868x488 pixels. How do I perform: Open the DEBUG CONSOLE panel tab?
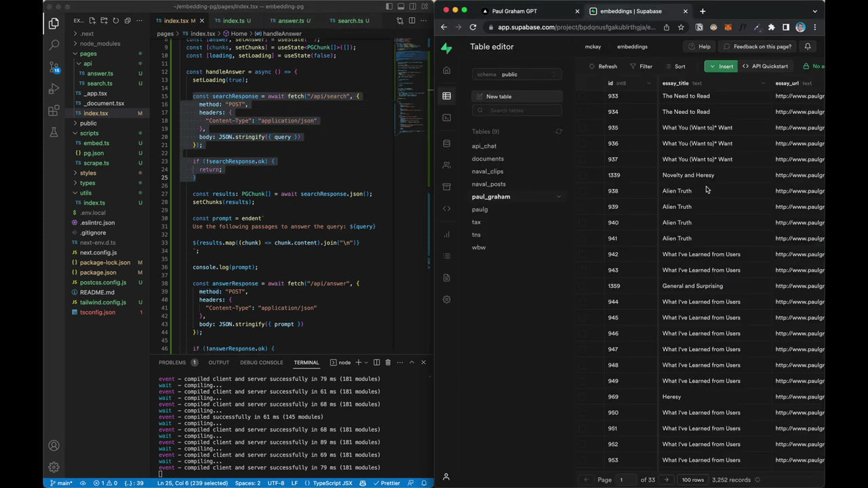(261, 363)
